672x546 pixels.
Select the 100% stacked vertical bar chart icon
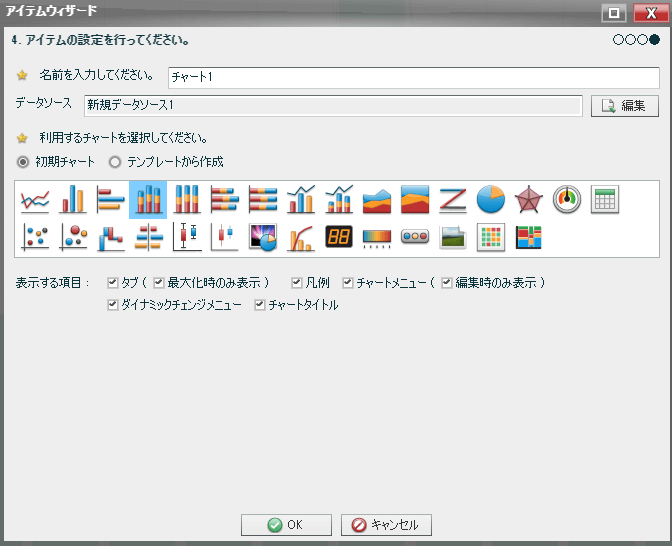(x=186, y=200)
